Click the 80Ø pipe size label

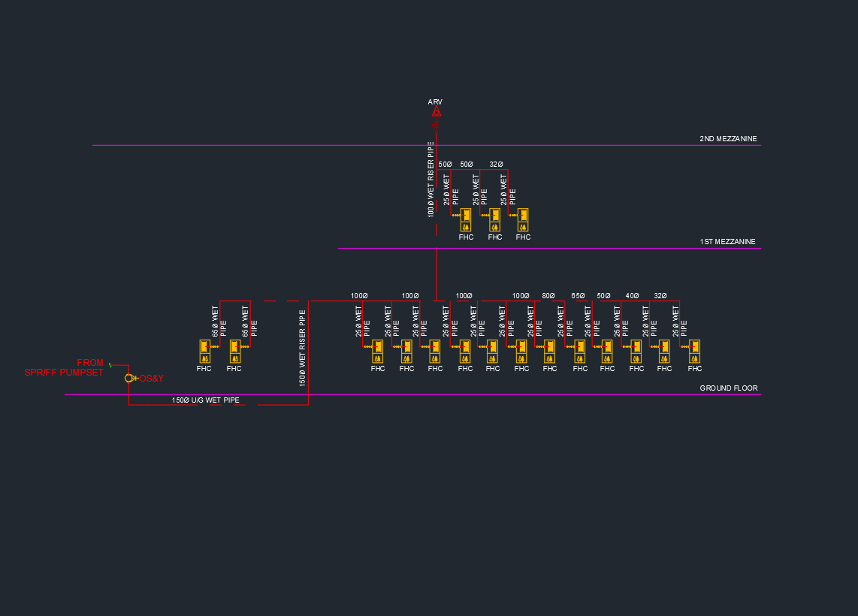548,296
